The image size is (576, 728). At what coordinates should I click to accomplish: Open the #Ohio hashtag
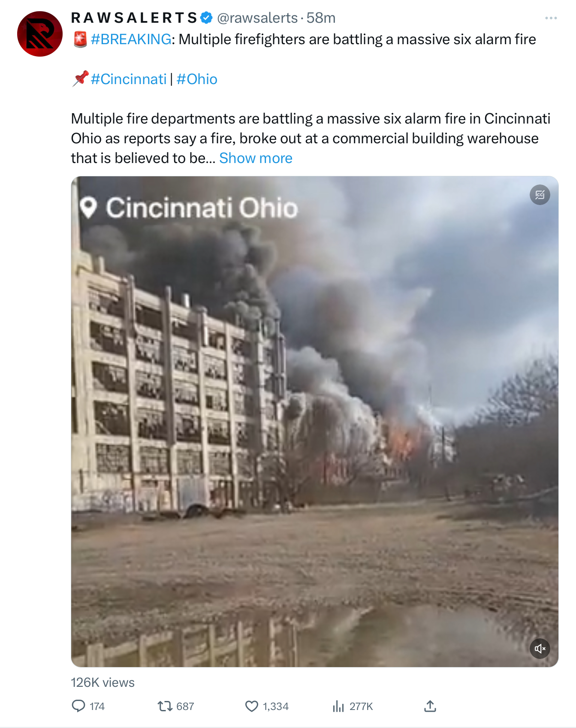[197, 79]
